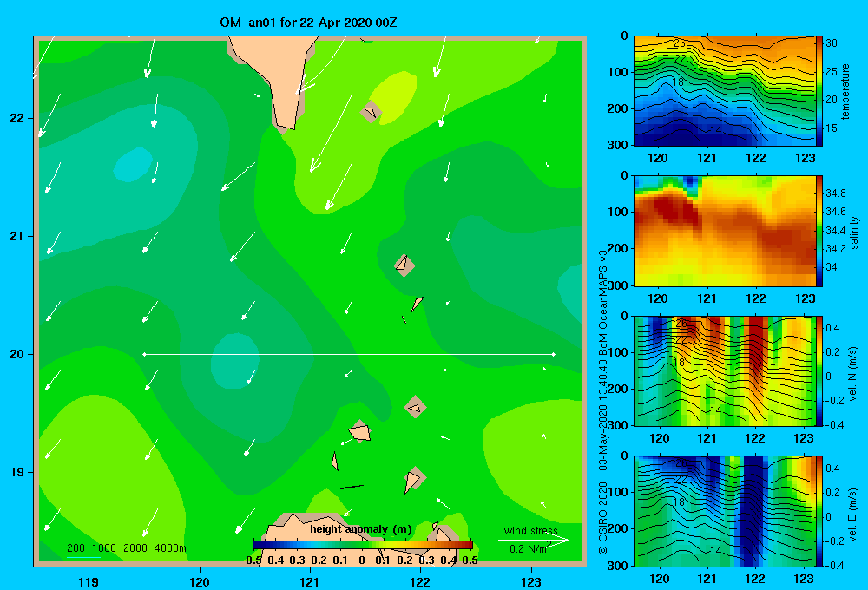
Task: Click the 'vel. E (m/s)' axis label
Action: tap(853, 514)
